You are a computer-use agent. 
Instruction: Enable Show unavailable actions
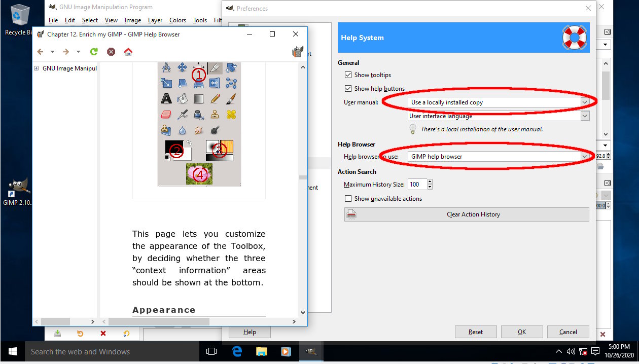click(x=348, y=199)
